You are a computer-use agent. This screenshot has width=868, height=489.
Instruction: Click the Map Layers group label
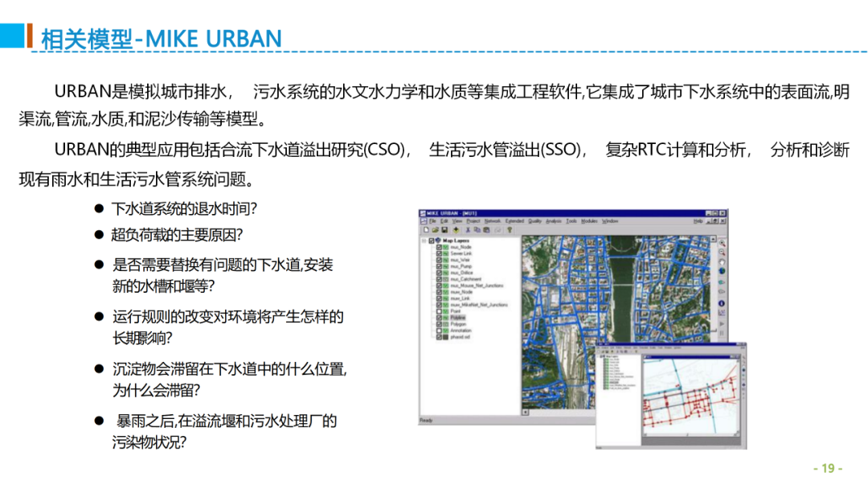(457, 241)
